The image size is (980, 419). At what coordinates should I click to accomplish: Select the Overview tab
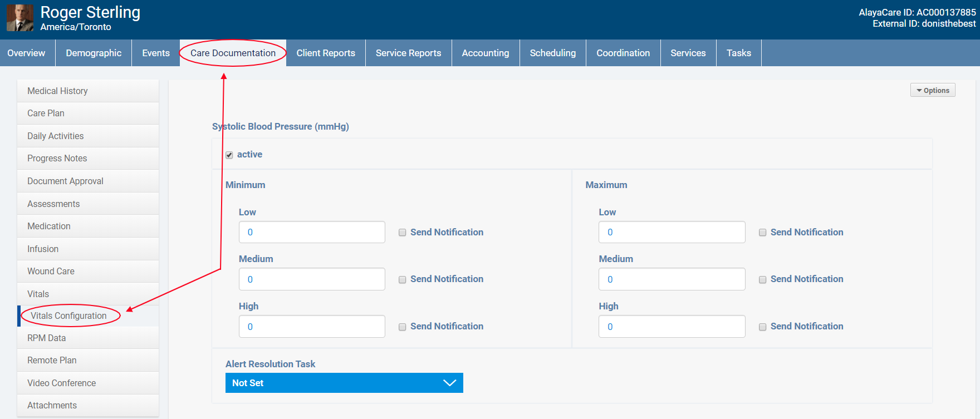click(26, 53)
